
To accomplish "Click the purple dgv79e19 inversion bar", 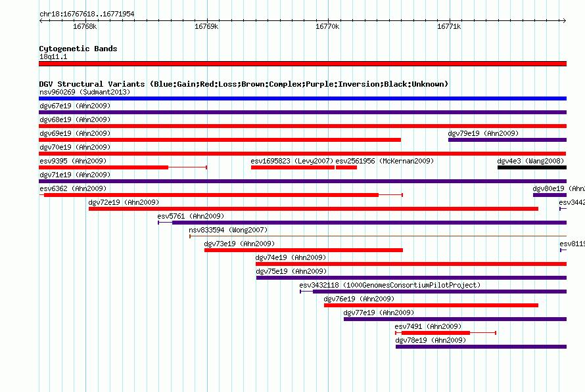I will (x=507, y=140).
